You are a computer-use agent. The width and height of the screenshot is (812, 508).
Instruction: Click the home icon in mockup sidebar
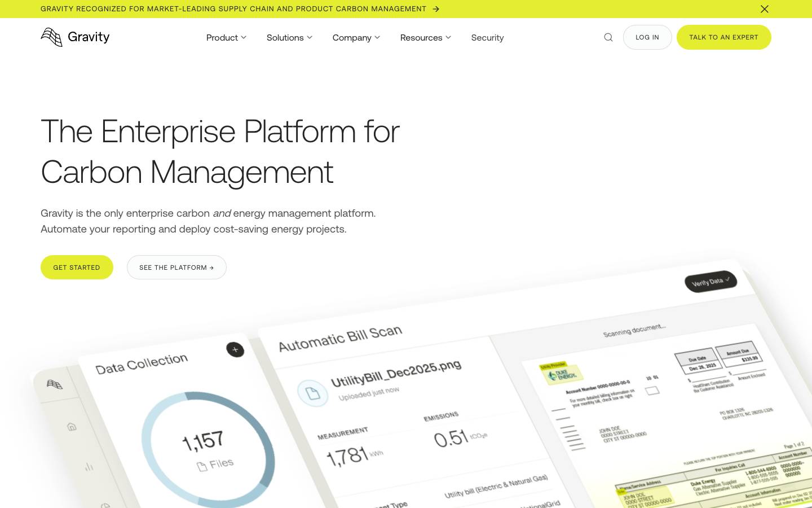tap(72, 426)
